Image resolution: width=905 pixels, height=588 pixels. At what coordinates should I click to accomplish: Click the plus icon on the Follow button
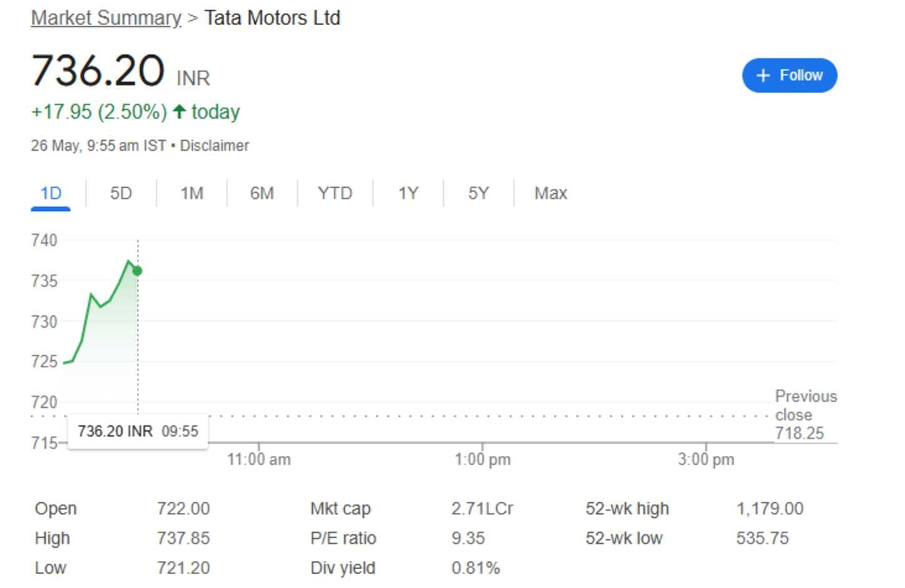tap(763, 75)
